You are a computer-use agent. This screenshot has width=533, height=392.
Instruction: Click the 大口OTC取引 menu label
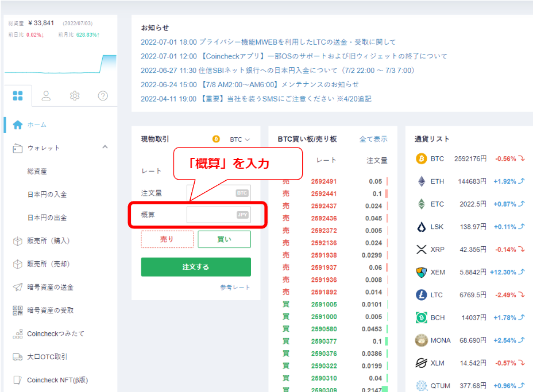tap(47, 357)
